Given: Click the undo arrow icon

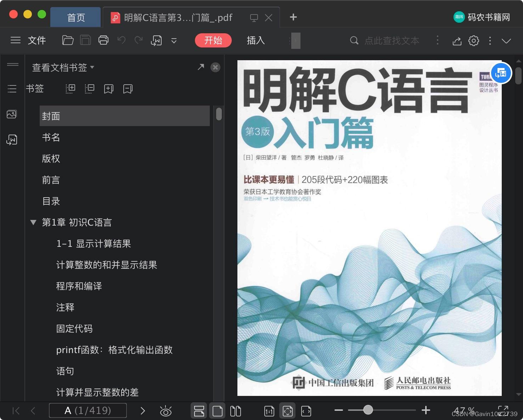Looking at the screenshot, I should (x=122, y=40).
